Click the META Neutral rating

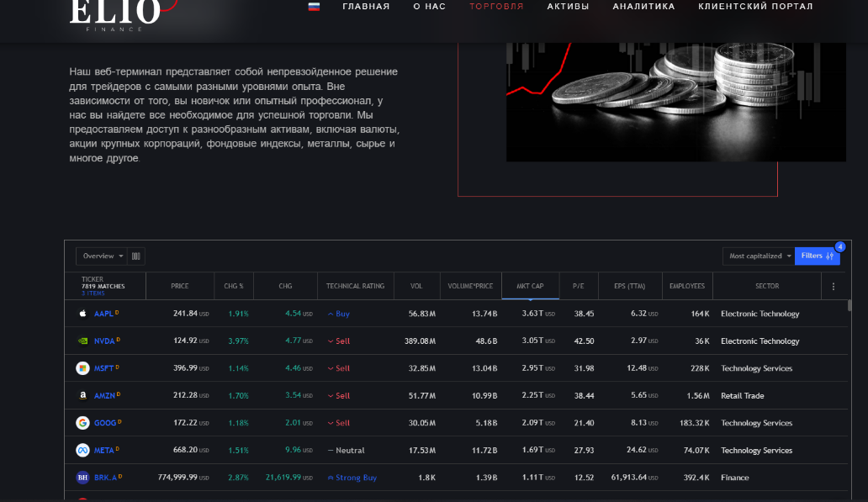346,450
